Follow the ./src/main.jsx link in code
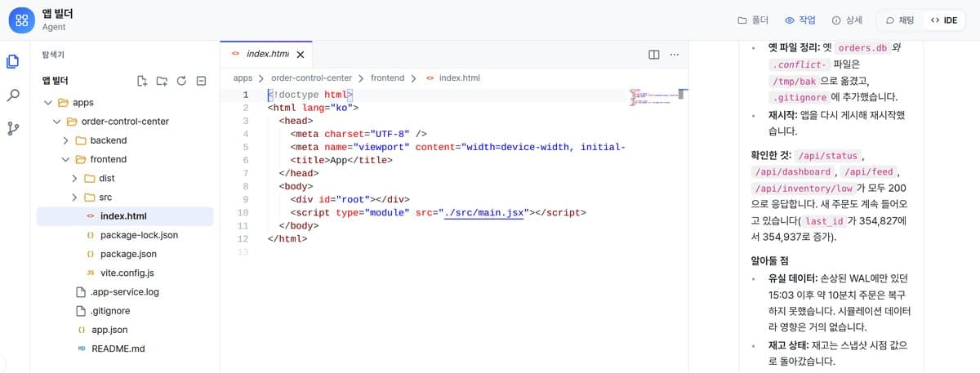 [x=484, y=212]
